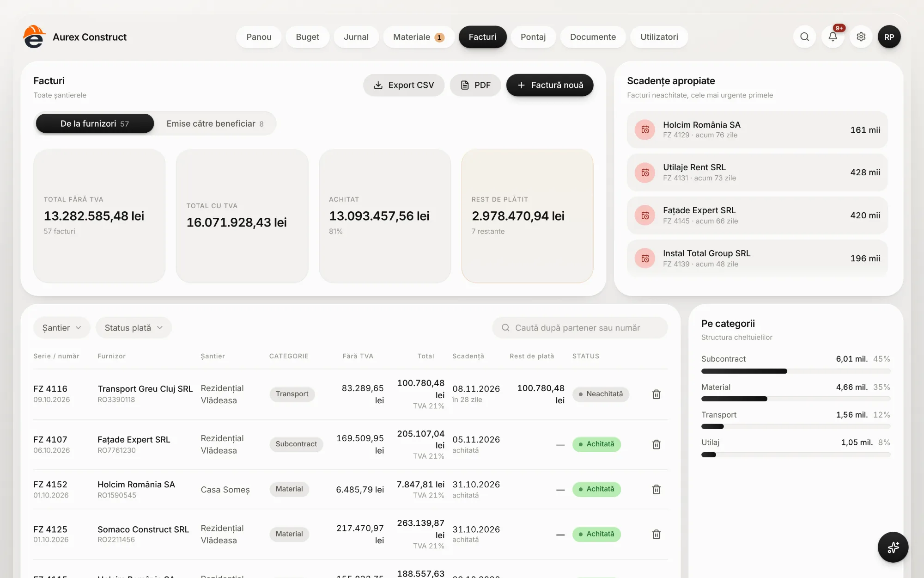Open the Utilizatori tab
The image size is (924, 578).
(x=659, y=37)
